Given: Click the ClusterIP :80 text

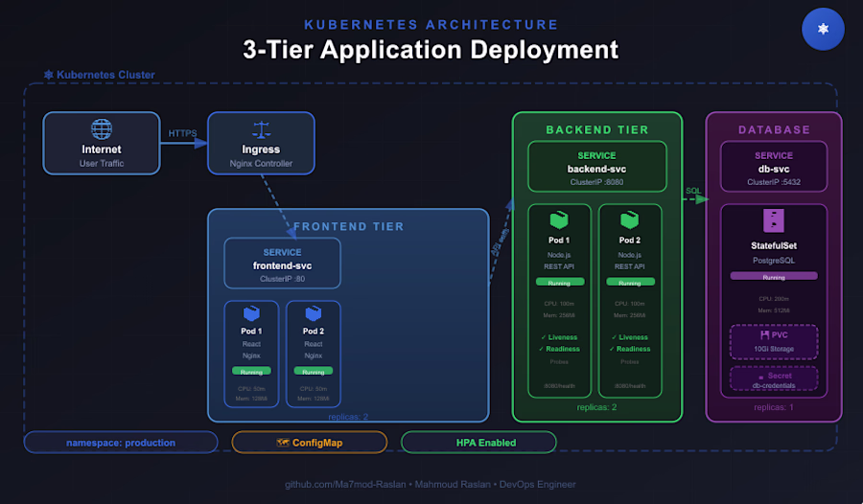Looking at the screenshot, I should (282, 279).
